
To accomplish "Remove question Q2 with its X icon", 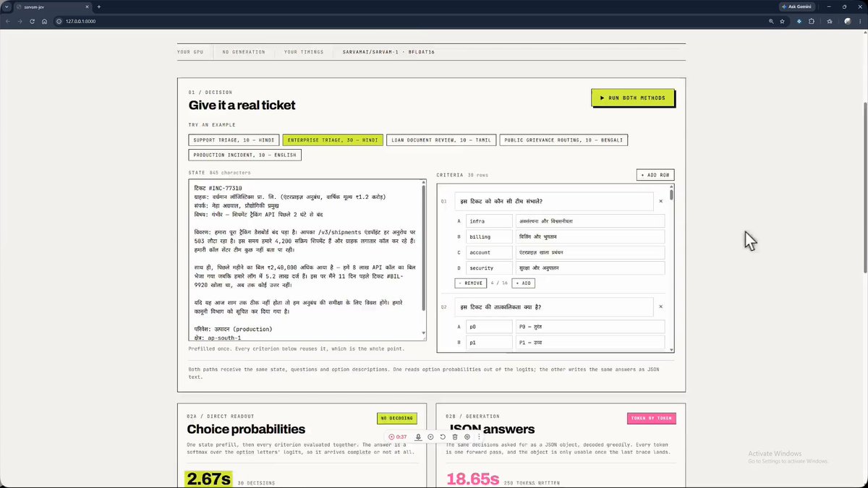I will tap(660, 307).
